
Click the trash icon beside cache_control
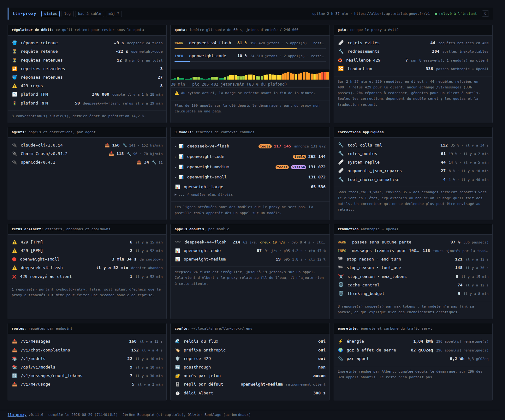[x=341, y=285]
